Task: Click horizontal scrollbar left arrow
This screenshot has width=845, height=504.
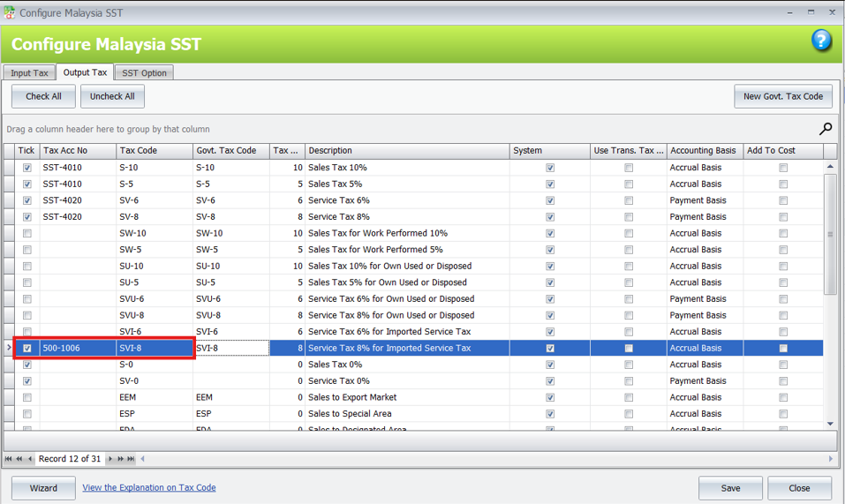Action: point(143,459)
